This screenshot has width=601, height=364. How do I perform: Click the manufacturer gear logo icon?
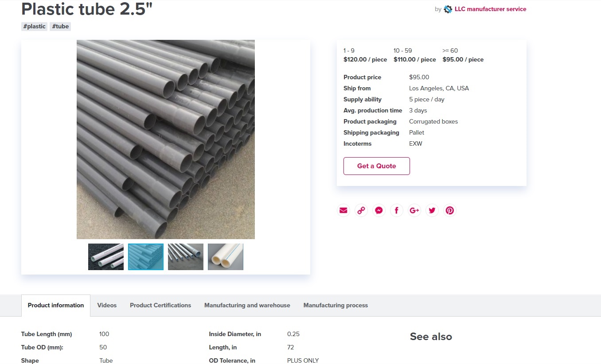448,9
